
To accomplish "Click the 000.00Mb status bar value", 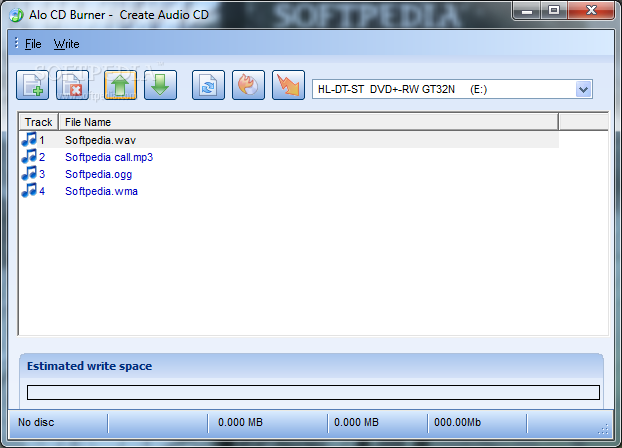I will pyautogui.click(x=457, y=422).
